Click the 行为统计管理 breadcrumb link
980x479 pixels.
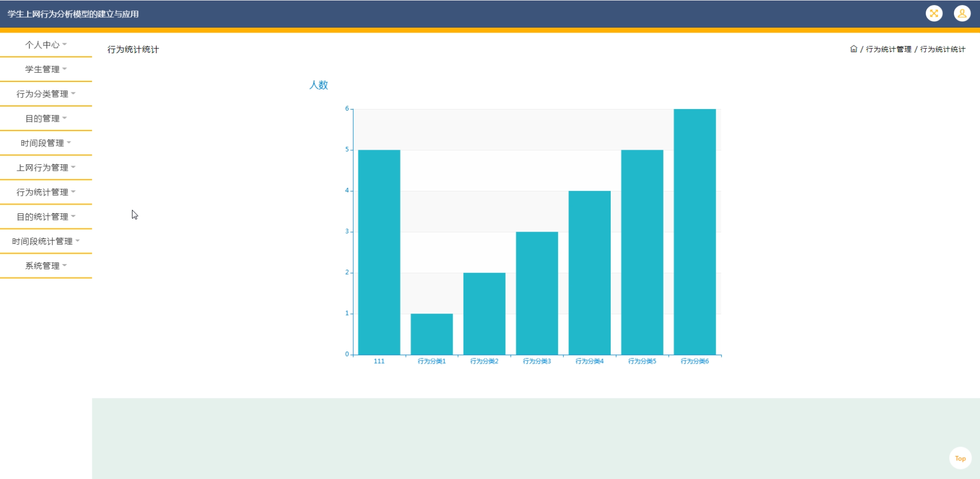coord(889,49)
